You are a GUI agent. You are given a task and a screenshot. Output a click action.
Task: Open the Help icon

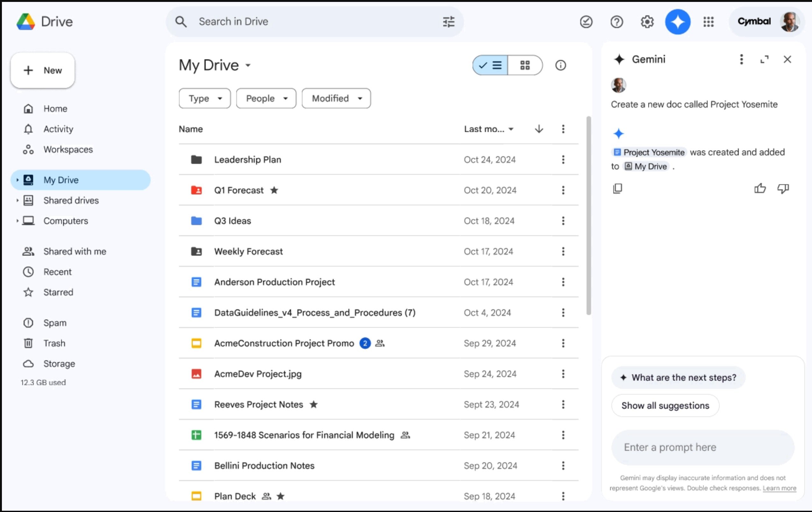coord(617,22)
